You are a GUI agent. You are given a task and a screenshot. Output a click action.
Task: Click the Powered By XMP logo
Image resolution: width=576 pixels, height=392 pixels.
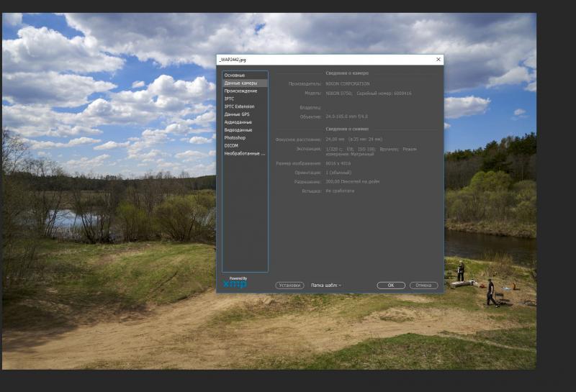click(235, 282)
